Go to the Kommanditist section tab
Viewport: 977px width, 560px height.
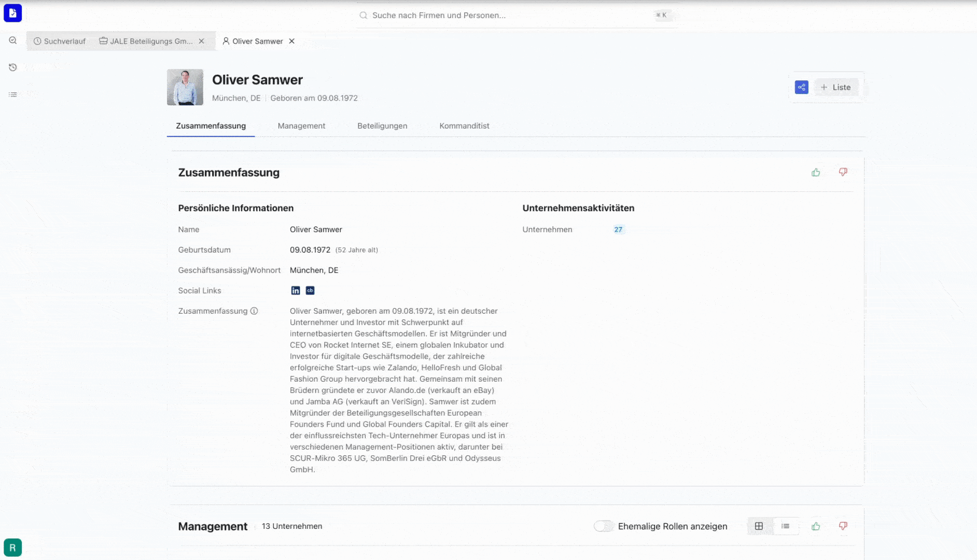[464, 126]
